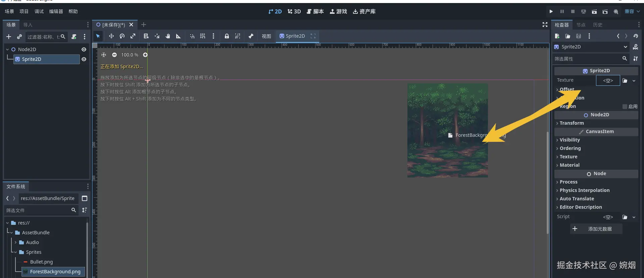644x278 pixels.
Task: Open the 兼容 renderer dropdown
Action: pos(632,11)
